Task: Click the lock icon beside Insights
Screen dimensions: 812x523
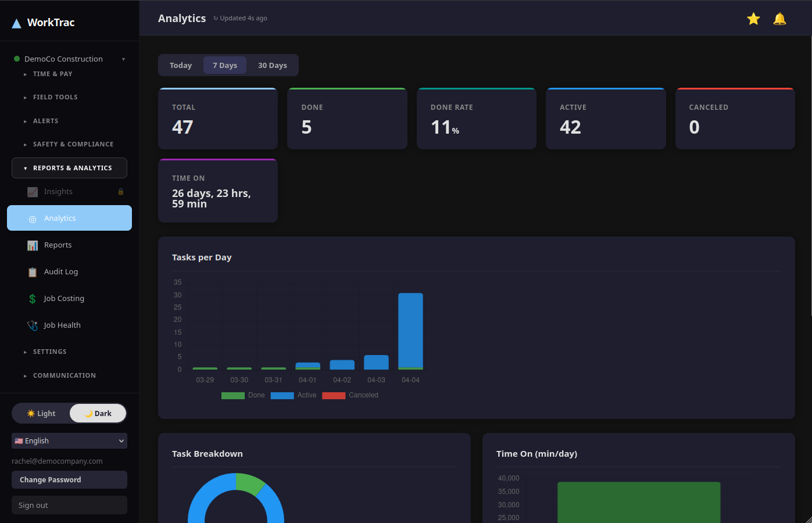Action: click(x=121, y=192)
